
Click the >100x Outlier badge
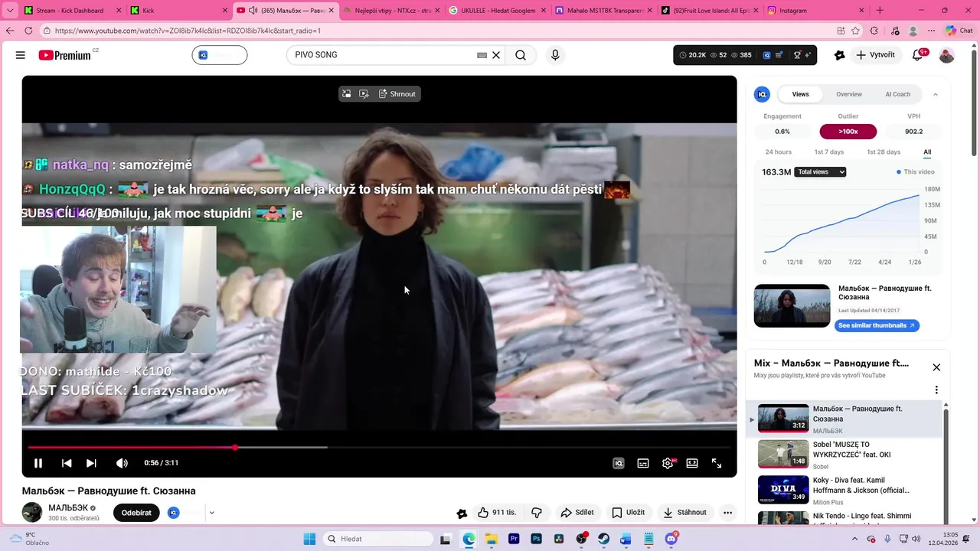pyautogui.click(x=848, y=132)
